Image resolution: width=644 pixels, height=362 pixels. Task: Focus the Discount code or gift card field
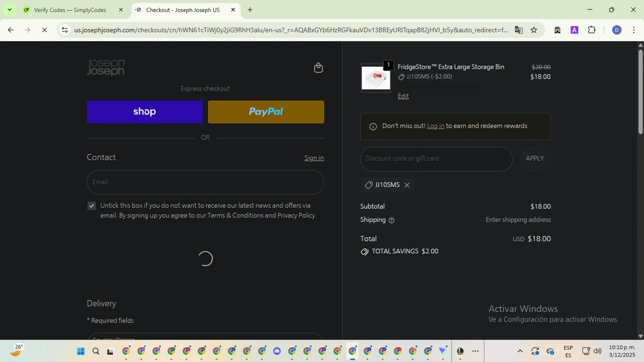click(436, 159)
